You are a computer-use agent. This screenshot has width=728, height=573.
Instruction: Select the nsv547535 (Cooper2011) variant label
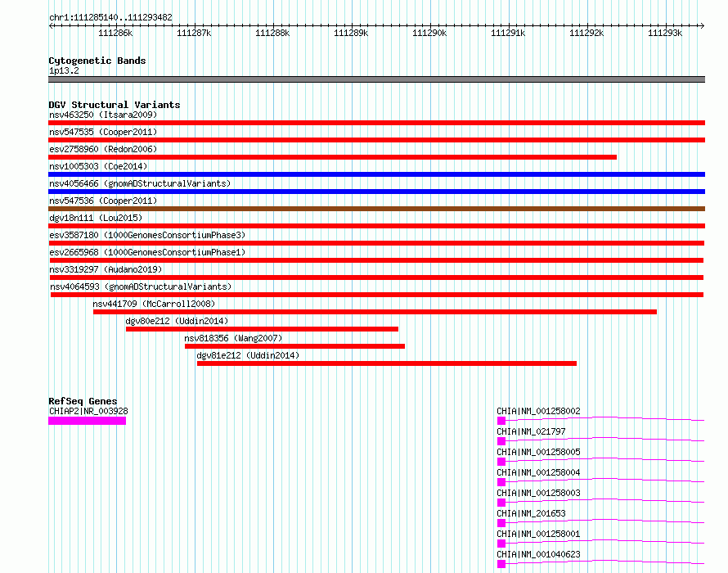[103, 132]
